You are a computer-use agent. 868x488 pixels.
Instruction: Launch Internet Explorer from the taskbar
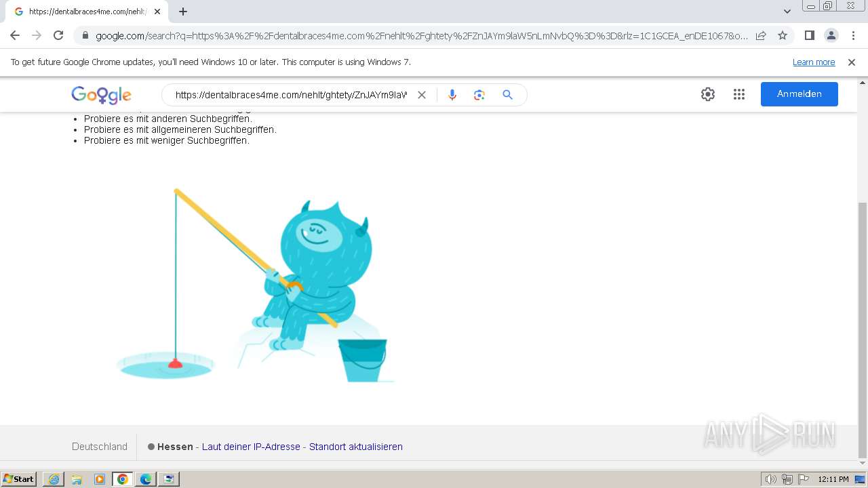[54, 479]
